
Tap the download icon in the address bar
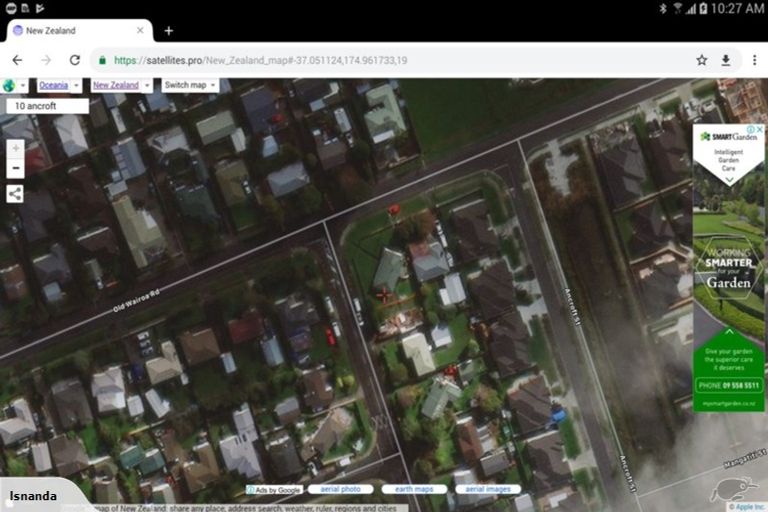coord(727,60)
